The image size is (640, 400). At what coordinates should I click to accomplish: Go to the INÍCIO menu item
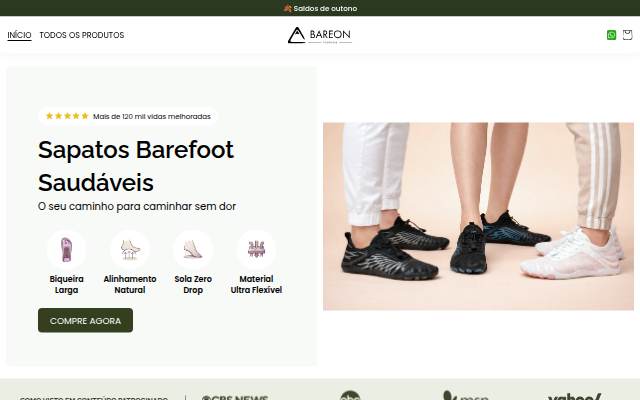[x=19, y=35]
